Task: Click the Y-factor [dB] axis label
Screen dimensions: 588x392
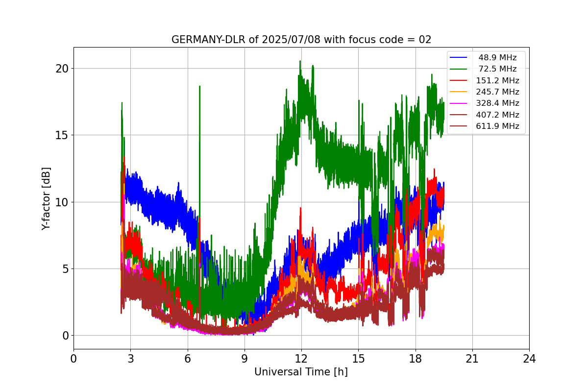Action: (x=46, y=198)
